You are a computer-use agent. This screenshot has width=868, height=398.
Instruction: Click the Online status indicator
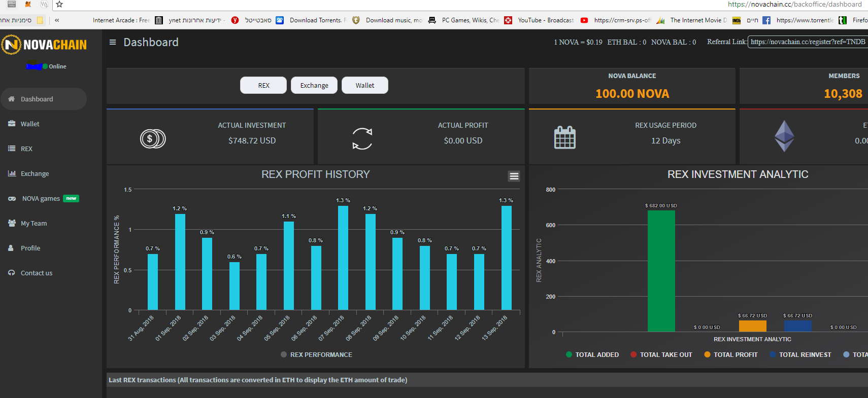pyautogui.click(x=54, y=66)
